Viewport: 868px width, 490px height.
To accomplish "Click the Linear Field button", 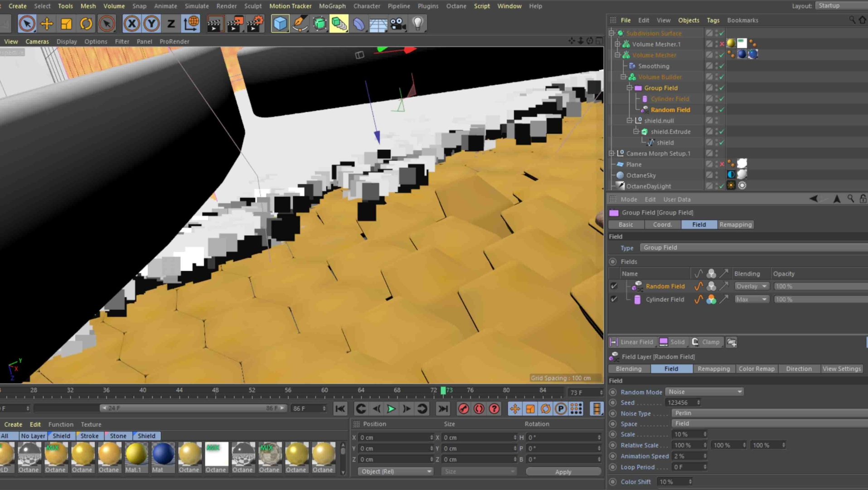I will [x=632, y=342].
